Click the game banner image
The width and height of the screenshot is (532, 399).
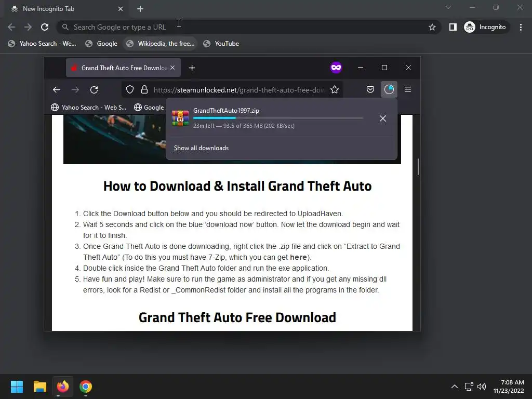click(x=115, y=139)
